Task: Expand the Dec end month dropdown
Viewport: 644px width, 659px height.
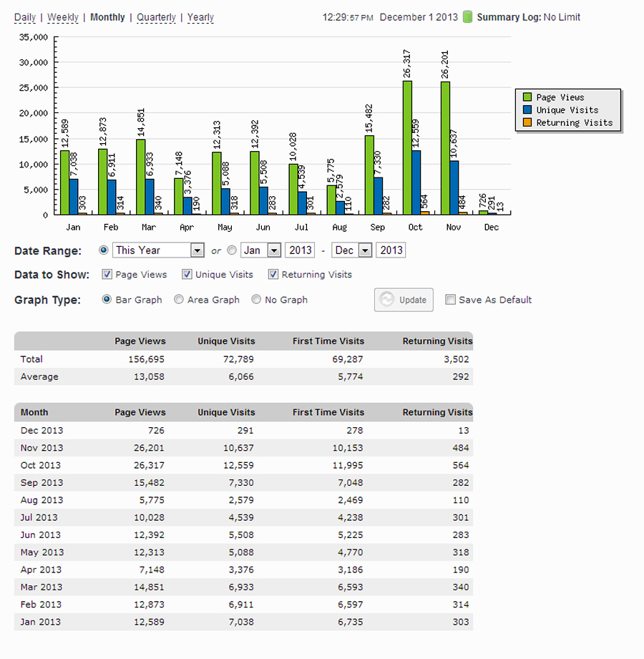Action: coord(364,250)
